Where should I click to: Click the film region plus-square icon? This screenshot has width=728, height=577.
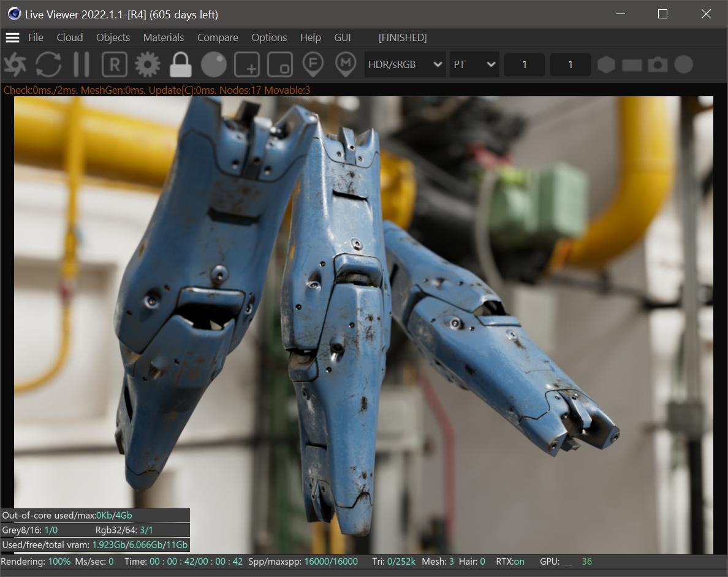point(247,64)
